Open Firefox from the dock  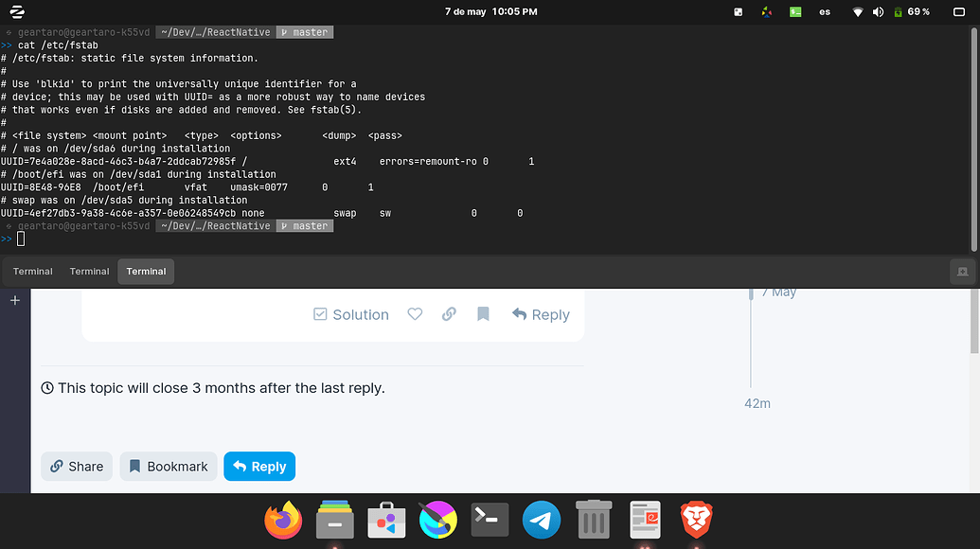click(x=283, y=520)
